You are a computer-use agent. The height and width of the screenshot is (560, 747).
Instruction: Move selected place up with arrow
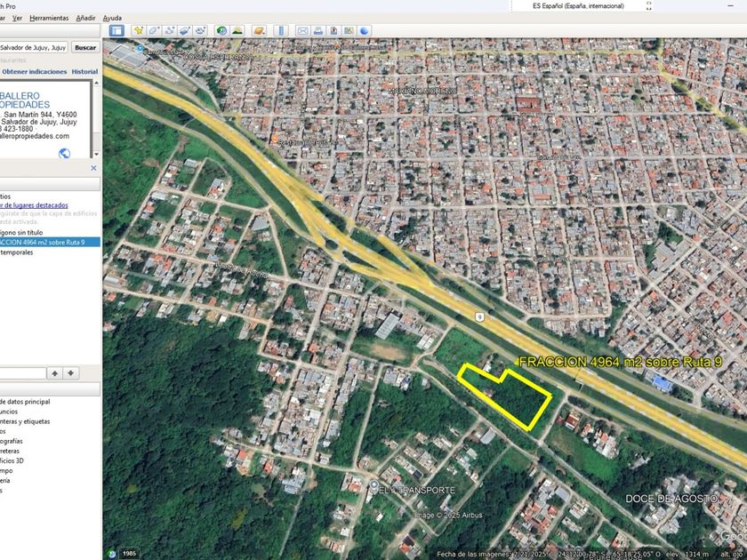coord(55,373)
